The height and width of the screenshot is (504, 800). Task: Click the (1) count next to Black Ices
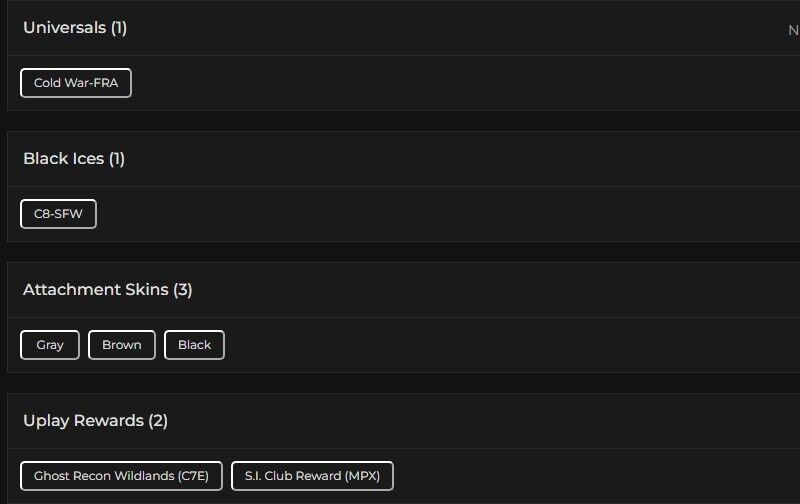pyautogui.click(x=116, y=159)
